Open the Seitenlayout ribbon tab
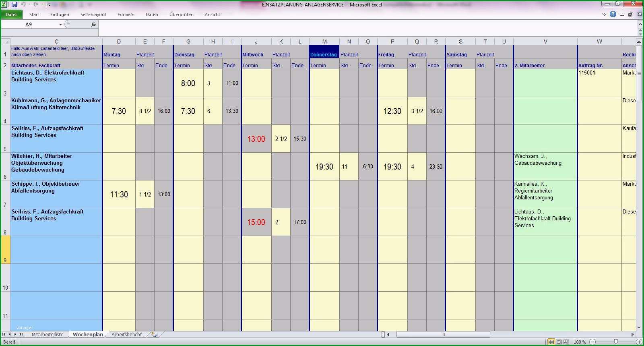Image resolution: width=644 pixels, height=346 pixels. 93,15
